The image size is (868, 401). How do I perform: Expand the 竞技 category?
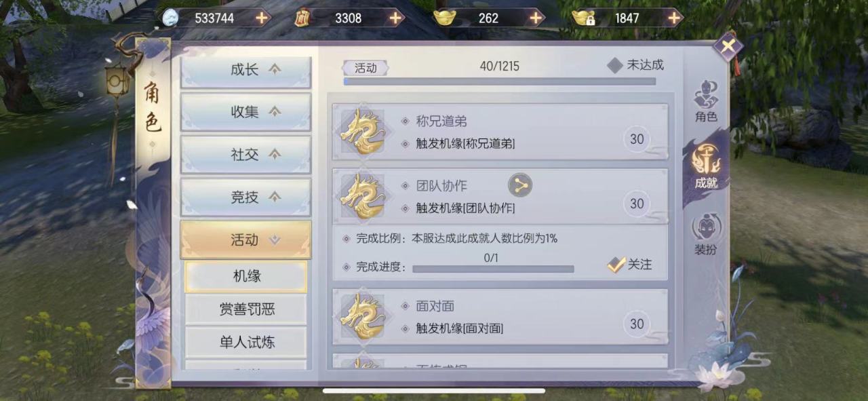click(245, 197)
